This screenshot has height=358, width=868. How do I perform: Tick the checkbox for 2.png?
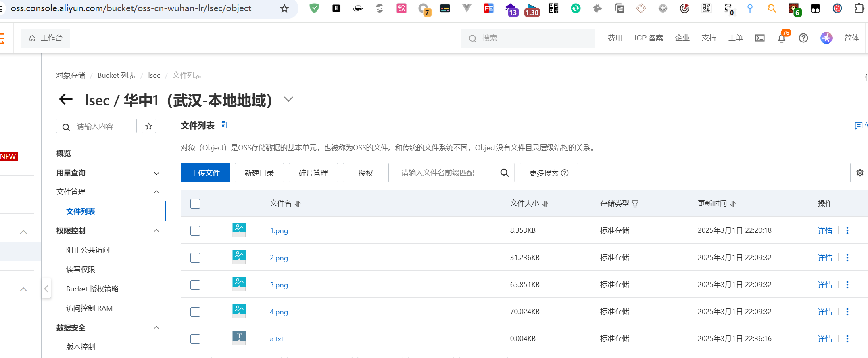pyautogui.click(x=195, y=258)
